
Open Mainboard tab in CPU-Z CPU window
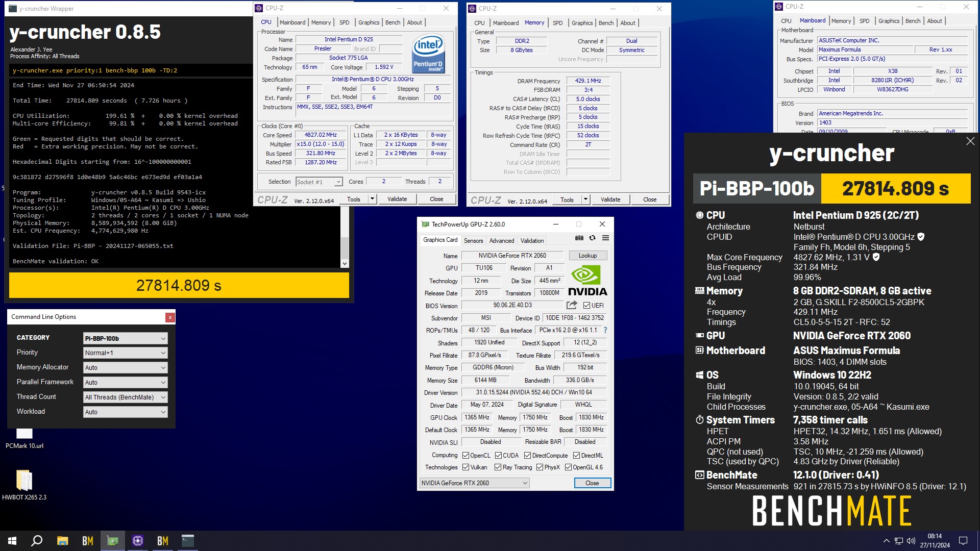(x=292, y=22)
